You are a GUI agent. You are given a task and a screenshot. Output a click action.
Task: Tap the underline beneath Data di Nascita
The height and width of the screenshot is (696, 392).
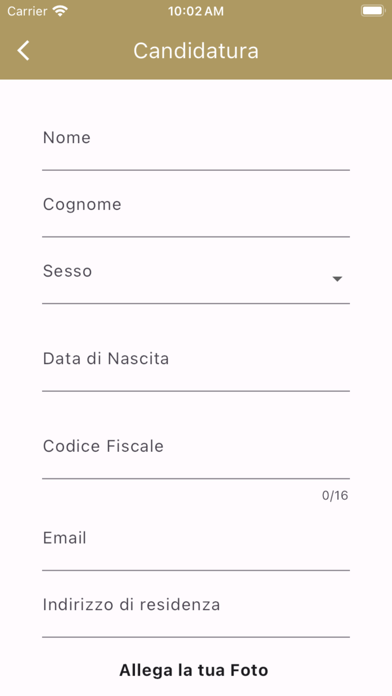pos(196,391)
